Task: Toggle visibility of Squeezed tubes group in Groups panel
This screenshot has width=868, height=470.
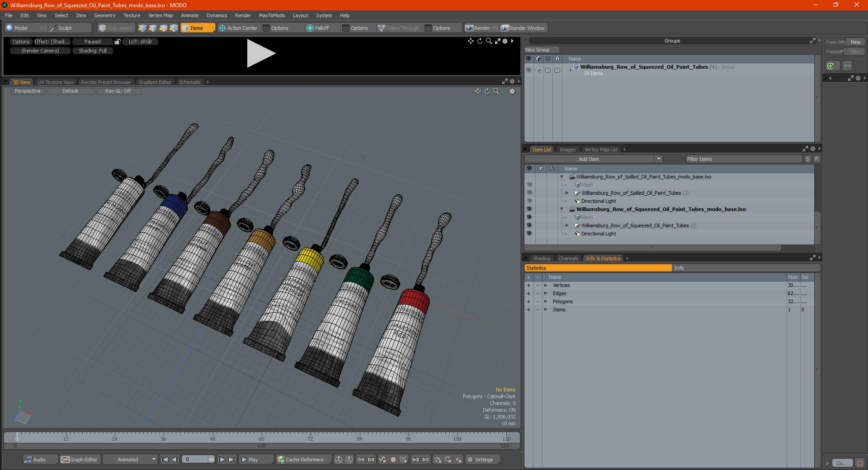Action: 528,70
